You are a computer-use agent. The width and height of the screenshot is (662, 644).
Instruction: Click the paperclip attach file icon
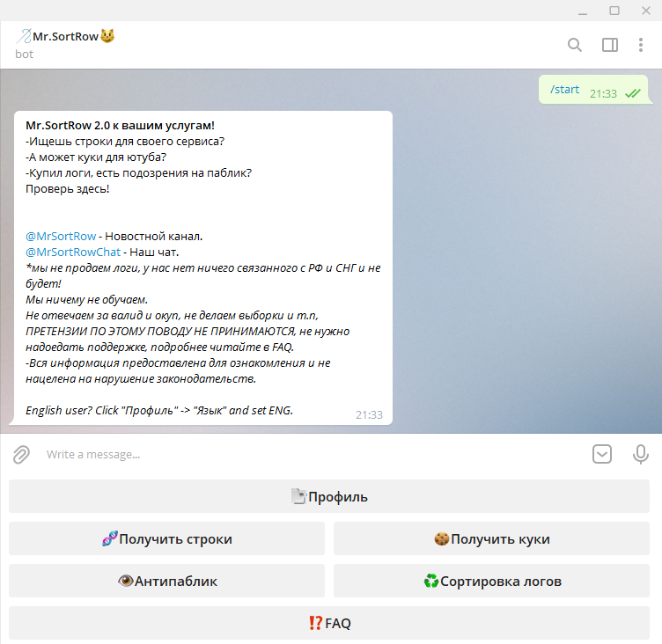[x=21, y=455]
